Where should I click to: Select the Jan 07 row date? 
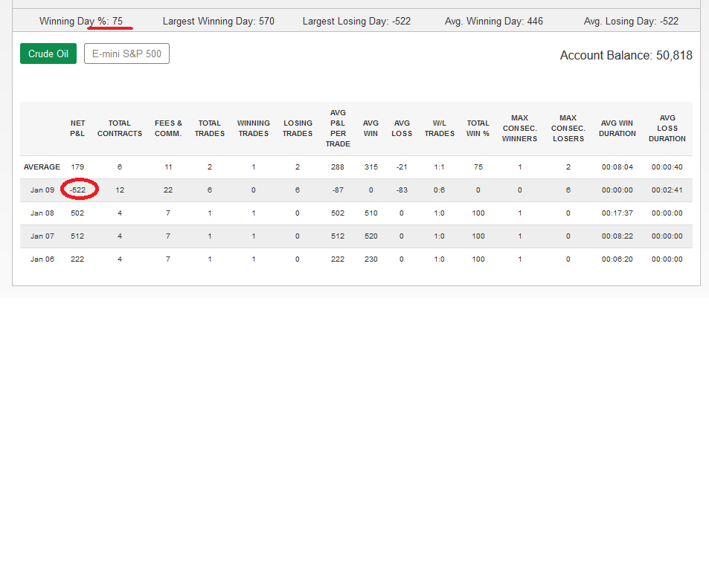click(x=42, y=236)
